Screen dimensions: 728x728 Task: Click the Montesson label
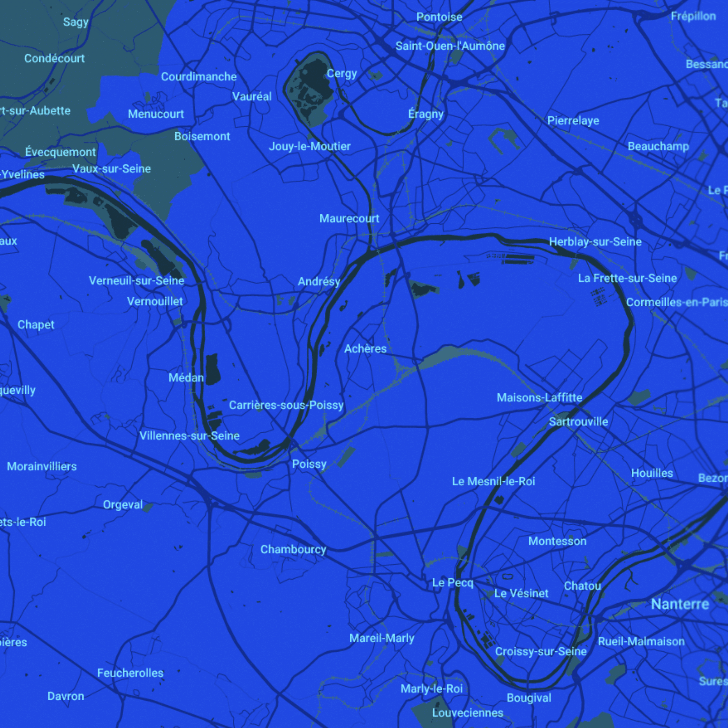pyautogui.click(x=557, y=541)
